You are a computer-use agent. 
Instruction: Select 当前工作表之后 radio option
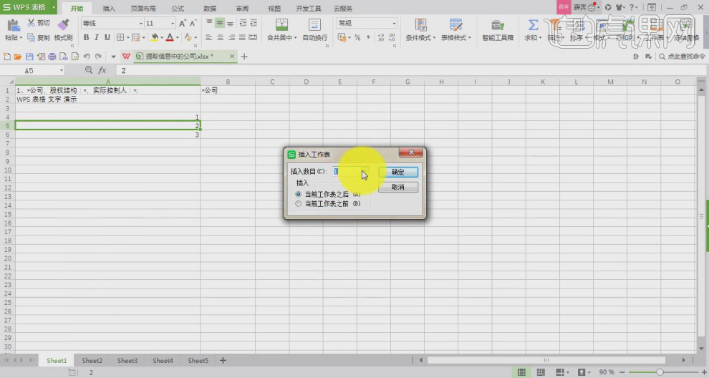298,194
